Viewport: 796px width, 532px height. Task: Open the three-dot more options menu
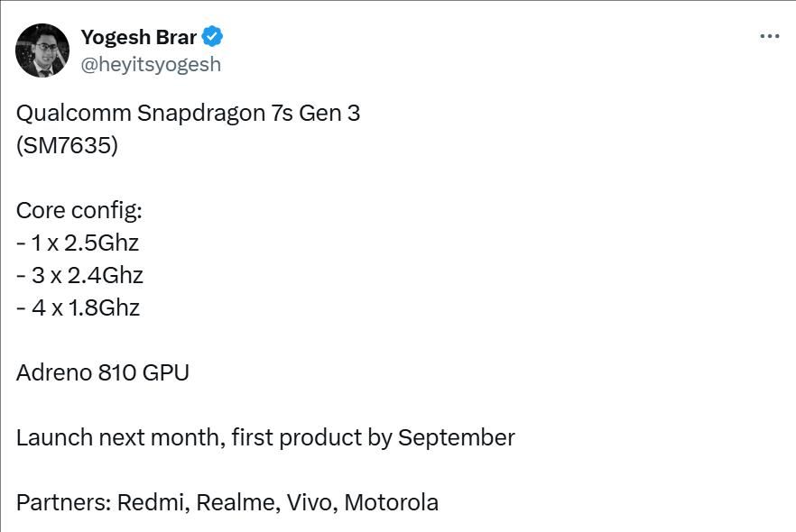coord(770,36)
